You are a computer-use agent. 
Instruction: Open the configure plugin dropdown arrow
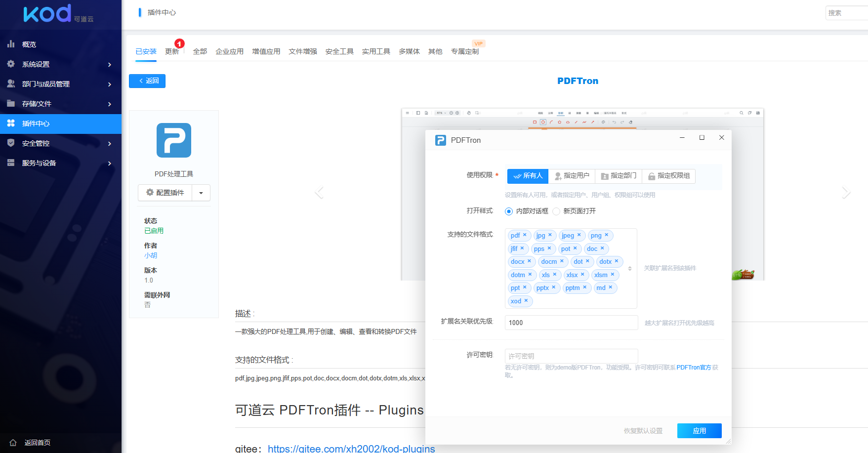(x=201, y=193)
